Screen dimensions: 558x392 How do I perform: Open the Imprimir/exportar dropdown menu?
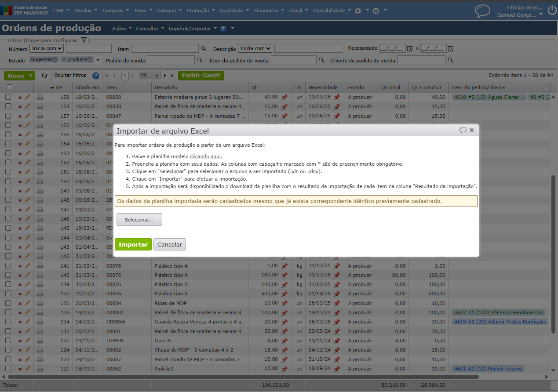pos(193,29)
